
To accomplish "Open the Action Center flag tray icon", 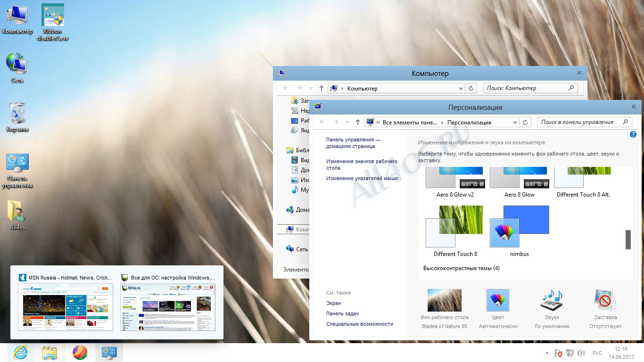I will (558, 353).
